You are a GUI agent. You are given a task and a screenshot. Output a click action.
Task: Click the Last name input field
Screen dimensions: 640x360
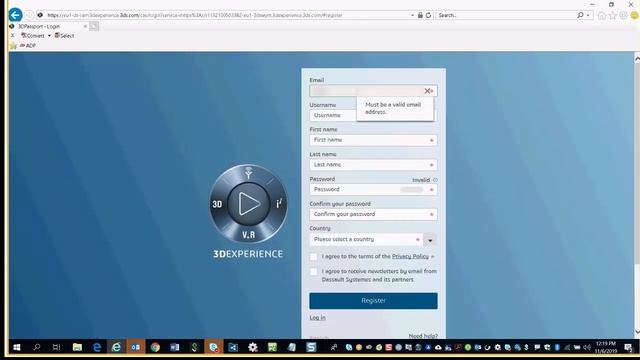373,165
